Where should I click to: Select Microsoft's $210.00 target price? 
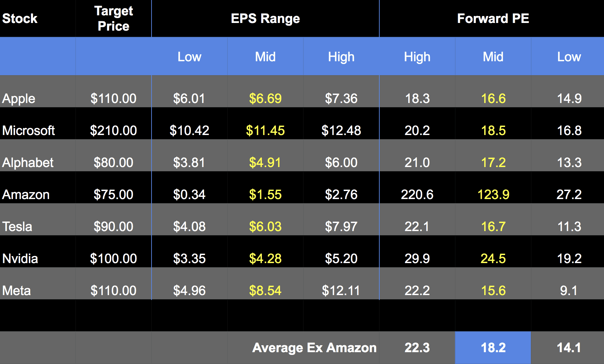tap(114, 130)
